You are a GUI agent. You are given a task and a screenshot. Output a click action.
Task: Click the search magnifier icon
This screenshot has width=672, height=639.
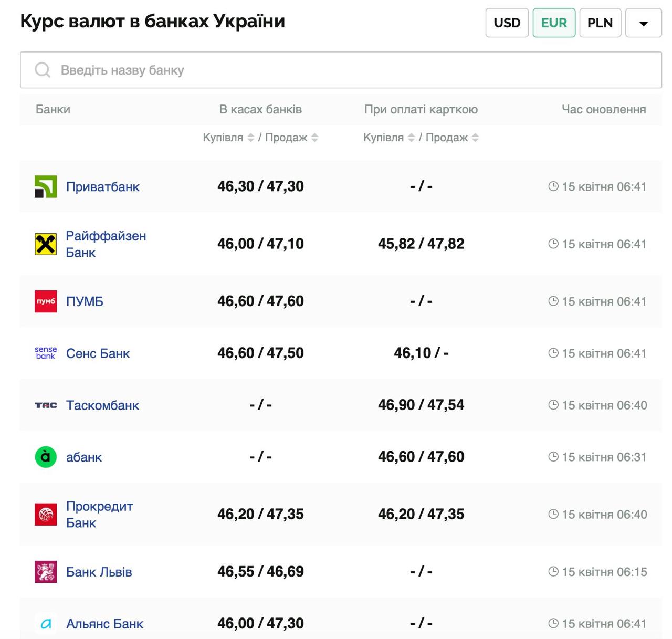click(x=43, y=70)
